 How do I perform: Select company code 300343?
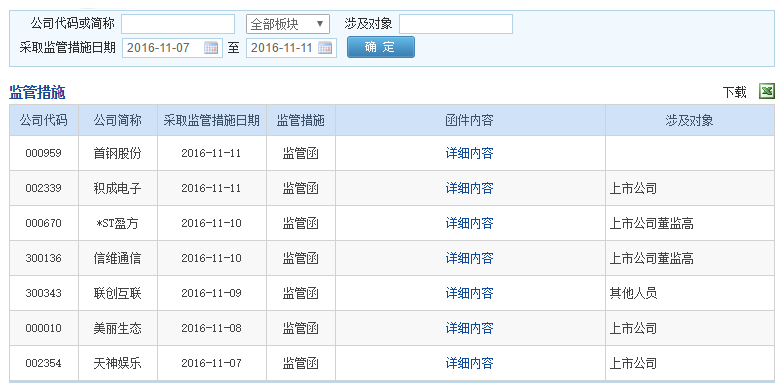43,293
